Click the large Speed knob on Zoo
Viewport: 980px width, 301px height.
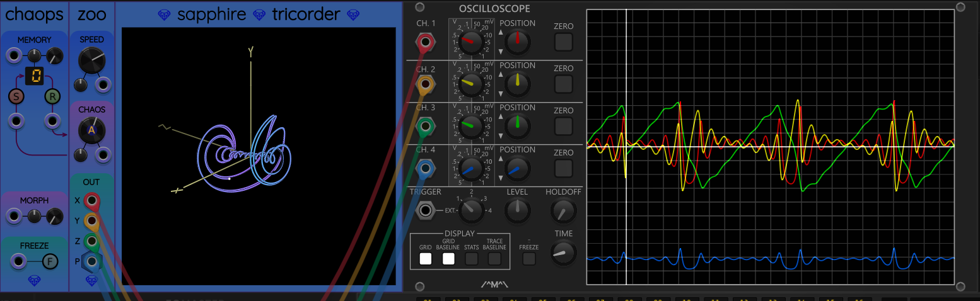(92, 61)
